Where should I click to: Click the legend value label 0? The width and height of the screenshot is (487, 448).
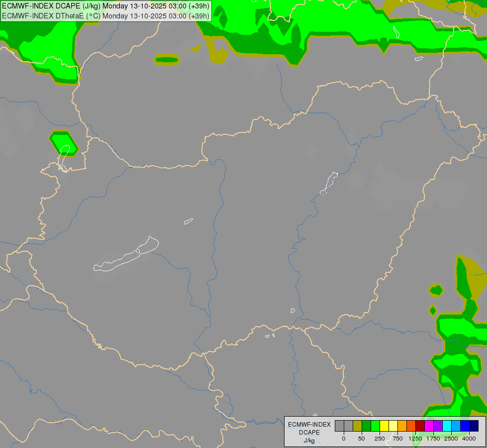pos(344,439)
